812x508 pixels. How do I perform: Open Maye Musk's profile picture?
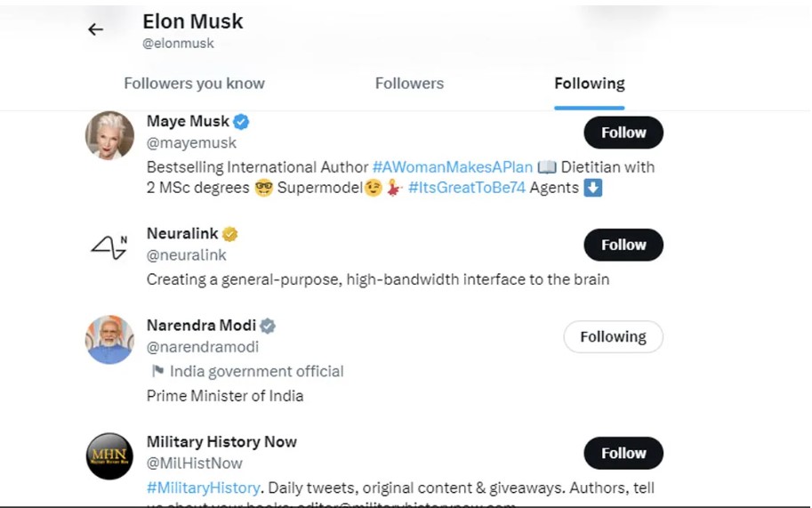[x=109, y=135]
